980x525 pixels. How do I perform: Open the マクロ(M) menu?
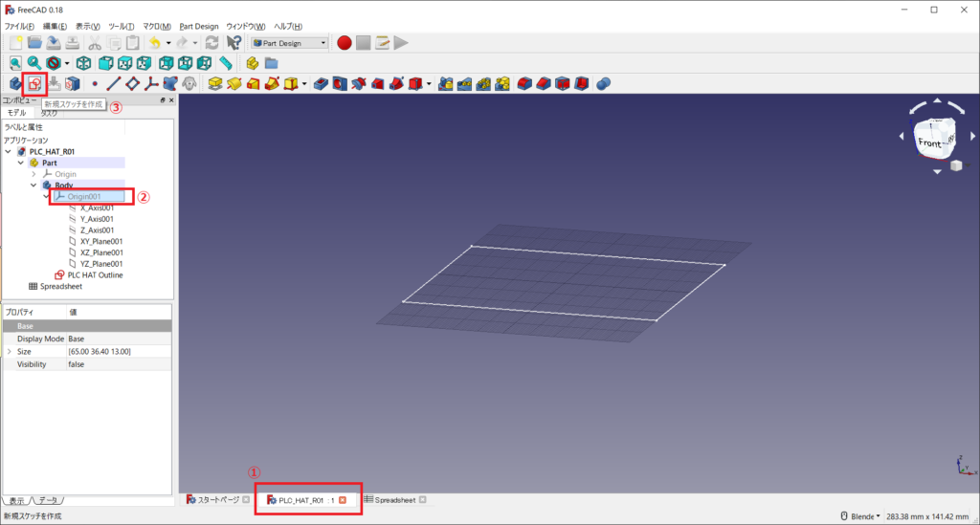157,26
